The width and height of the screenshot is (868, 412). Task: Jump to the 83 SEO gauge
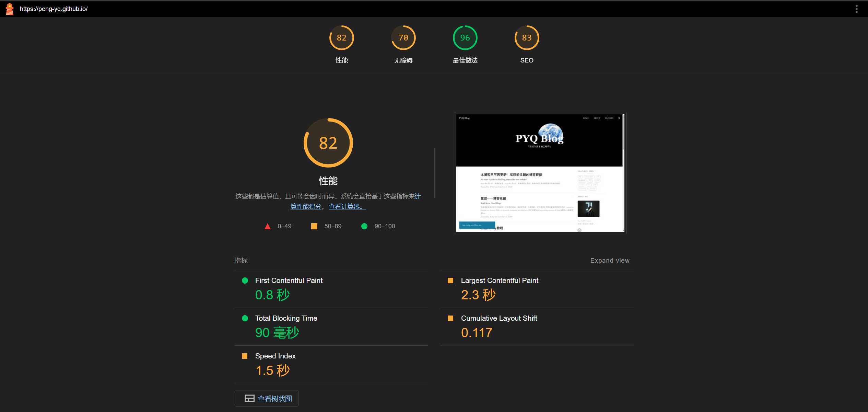click(527, 38)
